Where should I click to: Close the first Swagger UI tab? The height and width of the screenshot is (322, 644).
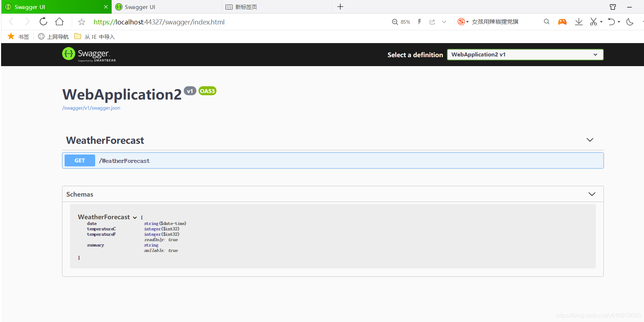(106, 7)
